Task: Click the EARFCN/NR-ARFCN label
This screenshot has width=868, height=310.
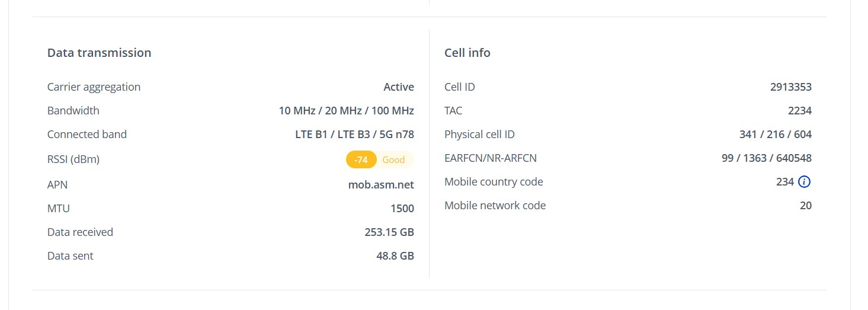Action: (x=490, y=158)
